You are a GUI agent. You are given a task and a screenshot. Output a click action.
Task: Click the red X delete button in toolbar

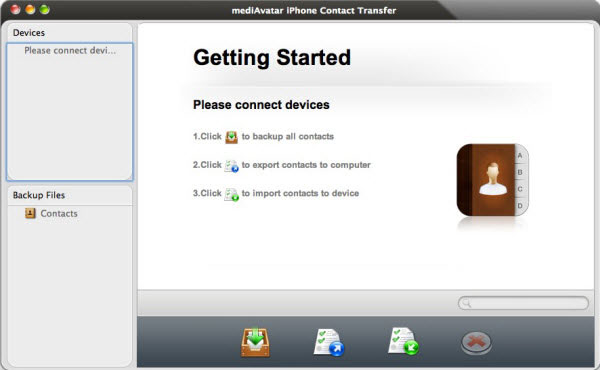476,343
